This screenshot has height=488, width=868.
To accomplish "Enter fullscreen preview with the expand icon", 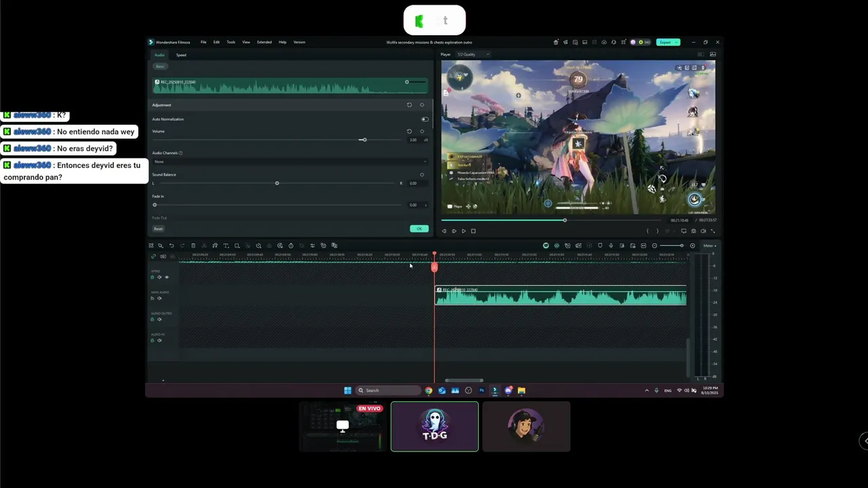I will click(x=713, y=231).
